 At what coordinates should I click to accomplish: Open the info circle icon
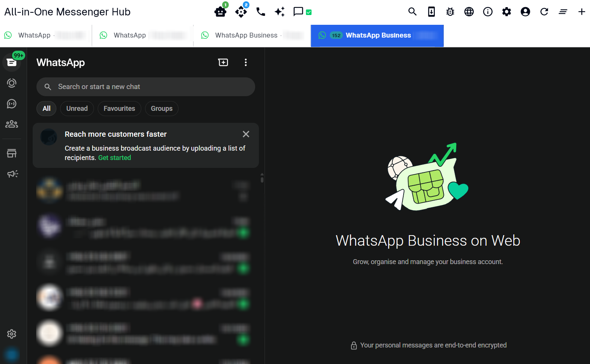click(x=487, y=12)
